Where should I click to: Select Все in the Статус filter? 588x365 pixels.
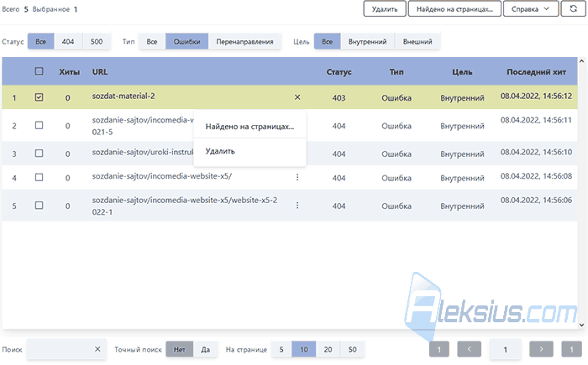click(41, 42)
